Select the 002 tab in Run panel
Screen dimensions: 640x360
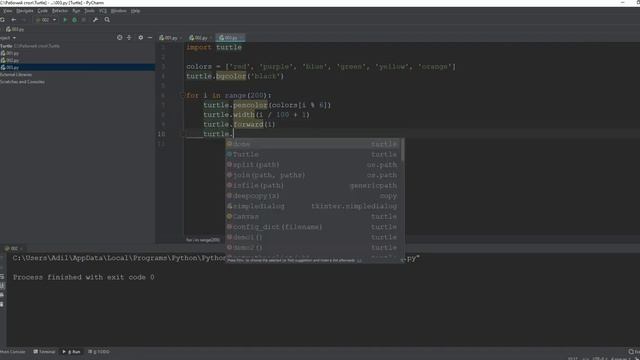13,249
